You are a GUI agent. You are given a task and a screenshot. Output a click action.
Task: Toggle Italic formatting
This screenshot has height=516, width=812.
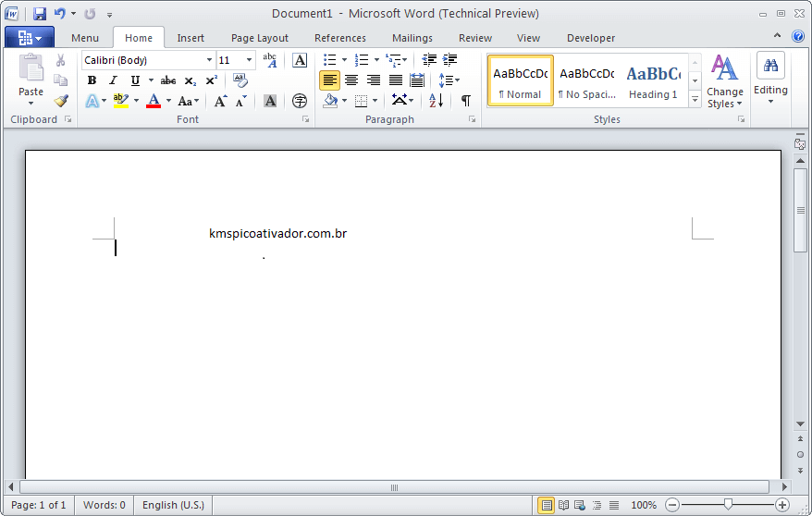(x=113, y=80)
